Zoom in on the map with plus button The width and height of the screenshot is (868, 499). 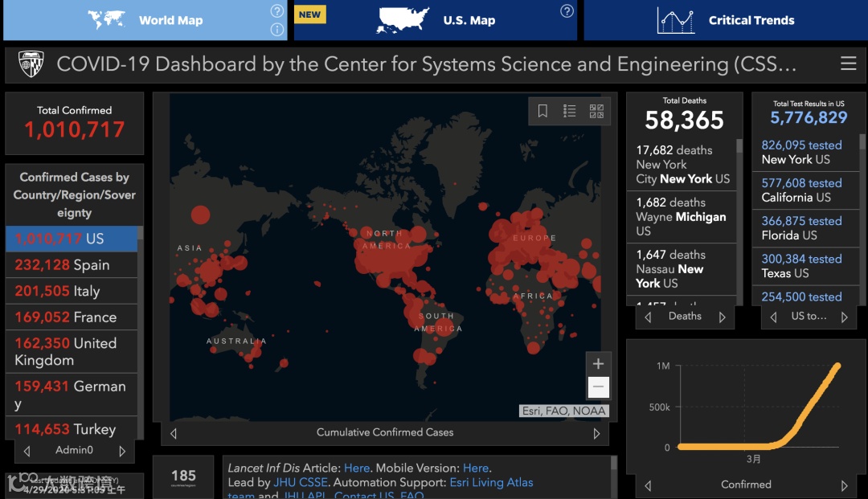click(x=598, y=363)
